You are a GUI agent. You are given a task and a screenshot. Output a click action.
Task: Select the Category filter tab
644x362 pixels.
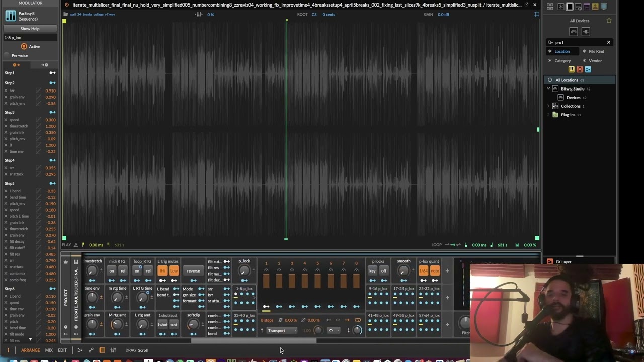tap(562, 61)
